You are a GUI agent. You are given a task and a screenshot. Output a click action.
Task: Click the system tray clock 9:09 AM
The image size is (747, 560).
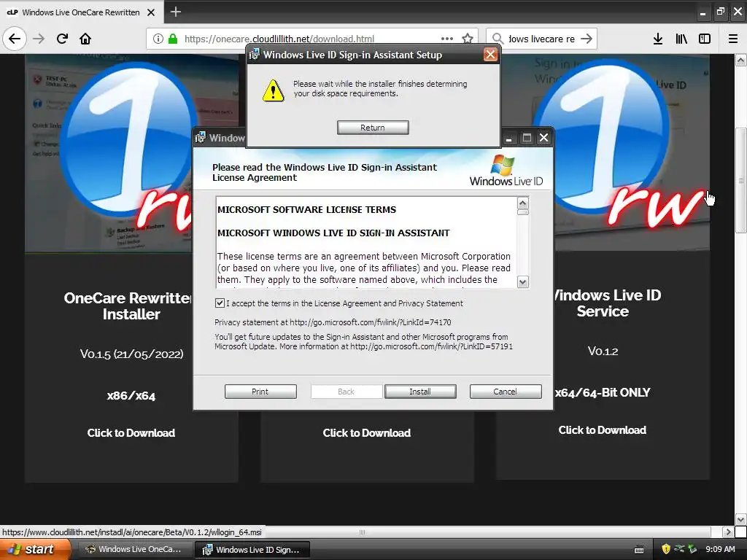tap(720, 549)
